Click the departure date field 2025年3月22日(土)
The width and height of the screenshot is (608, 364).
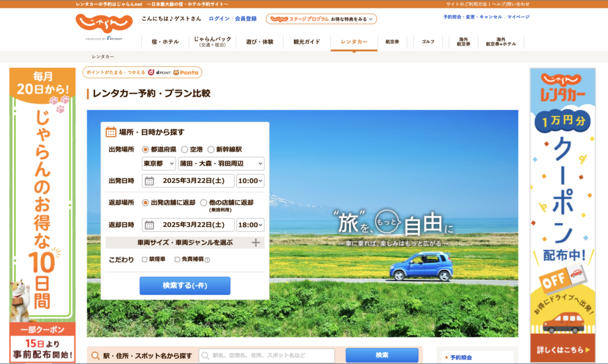point(188,181)
